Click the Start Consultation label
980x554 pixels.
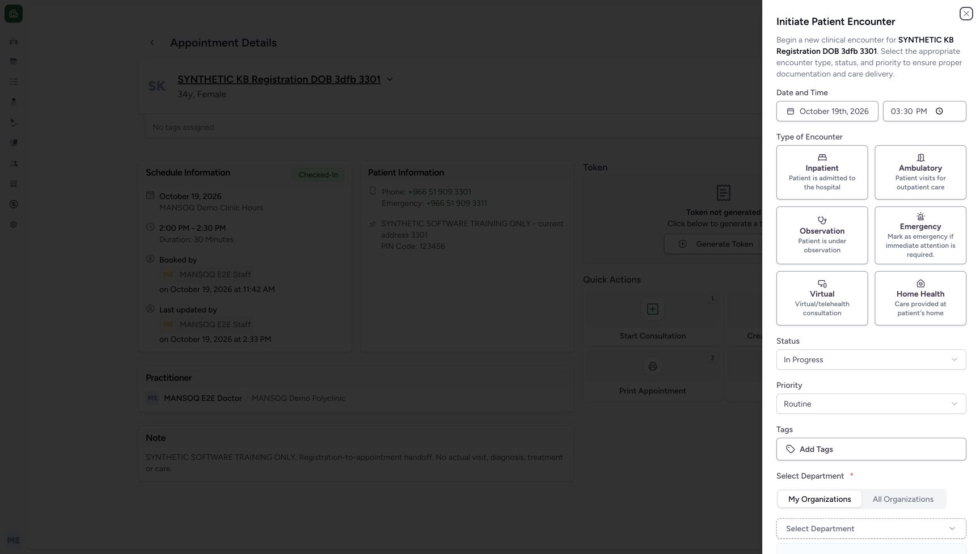pyautogui.click(x=652, y=336)
